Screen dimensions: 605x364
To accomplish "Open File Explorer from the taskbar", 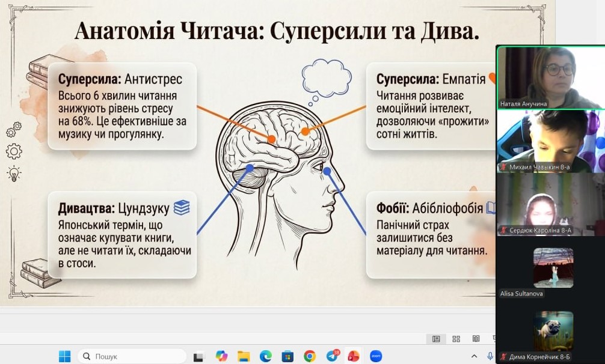I will click(244, 356).
